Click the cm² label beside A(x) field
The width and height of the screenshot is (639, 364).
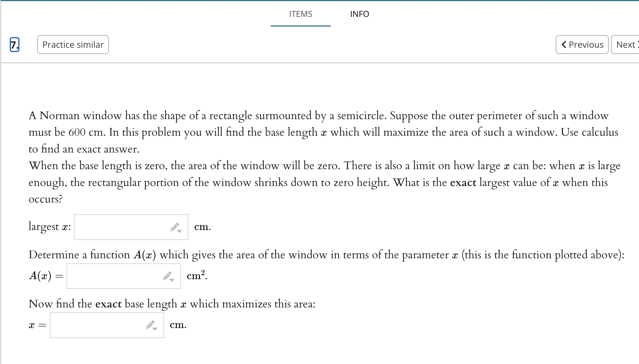tap(196, 276)
